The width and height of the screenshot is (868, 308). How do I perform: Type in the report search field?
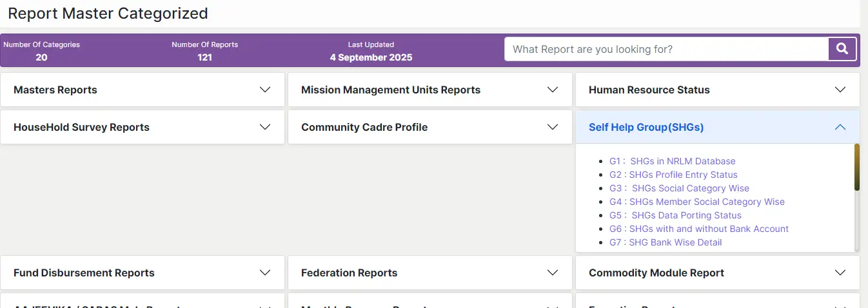tap(666, 49)
